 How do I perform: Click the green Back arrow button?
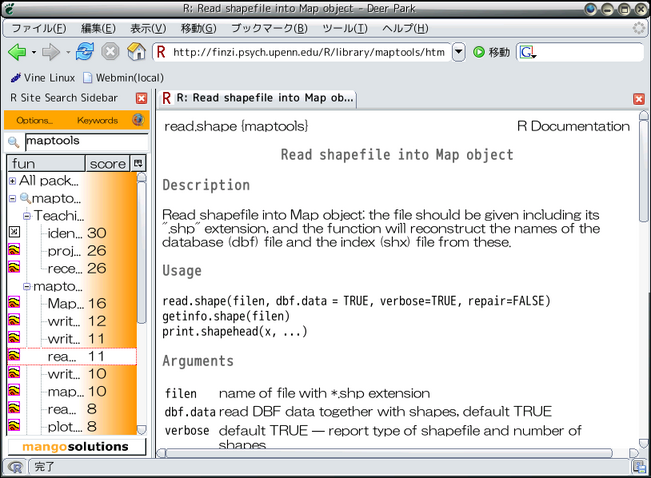(x=16, y=52)
